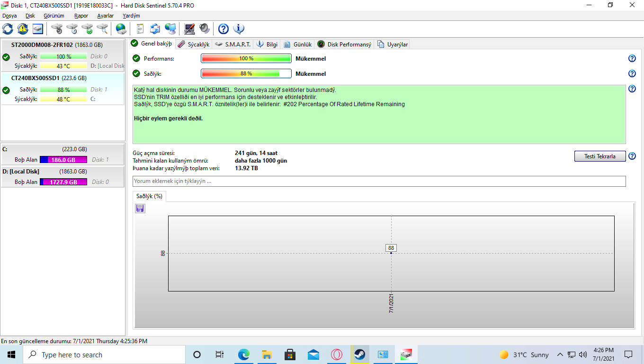
Task: Click the monitor with screwdriver configuration icon
Action: 189,29
